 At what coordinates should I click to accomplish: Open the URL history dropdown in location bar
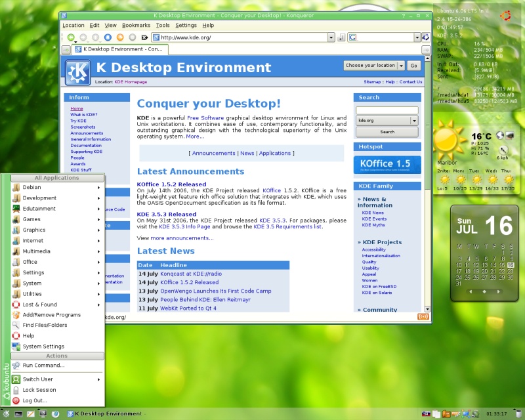click(x=331, y=37)
